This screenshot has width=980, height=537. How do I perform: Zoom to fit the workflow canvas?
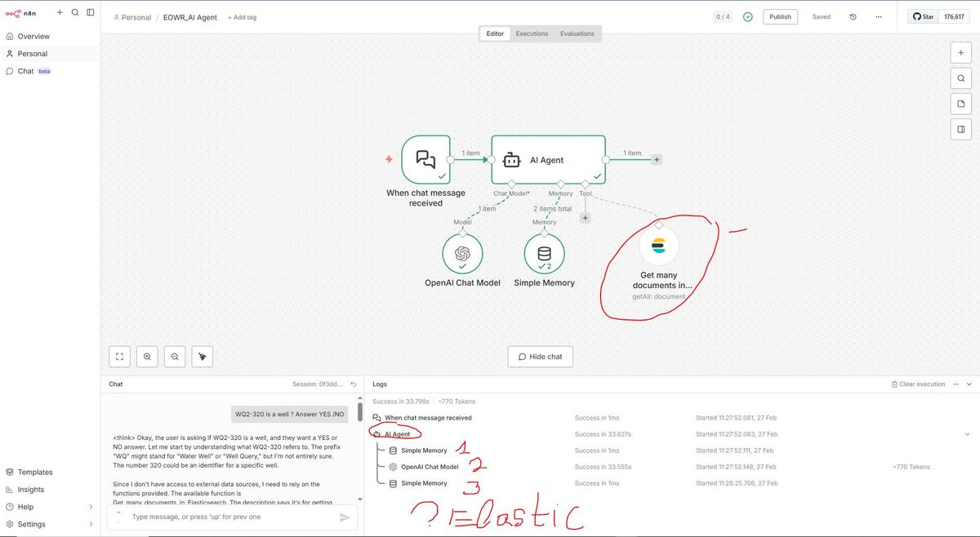[119, 356]
